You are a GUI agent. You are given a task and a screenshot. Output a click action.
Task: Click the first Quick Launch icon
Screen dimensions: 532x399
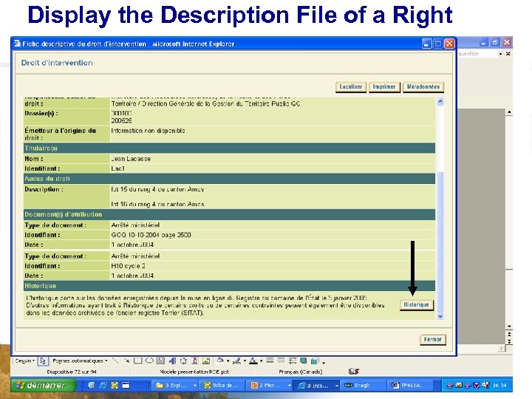click(92, 385)
